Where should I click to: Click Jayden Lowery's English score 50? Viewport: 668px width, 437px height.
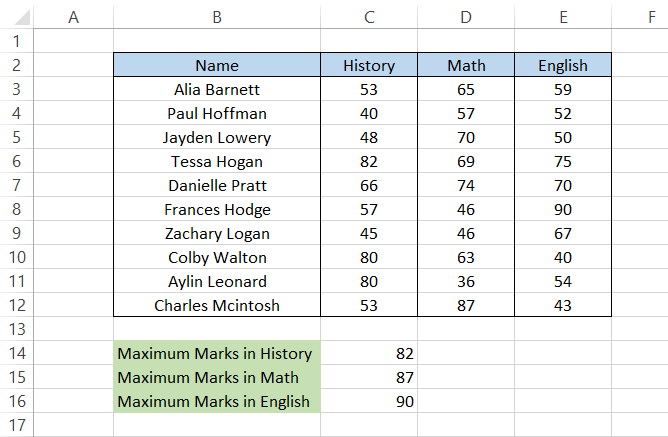[x=563, y=137]
